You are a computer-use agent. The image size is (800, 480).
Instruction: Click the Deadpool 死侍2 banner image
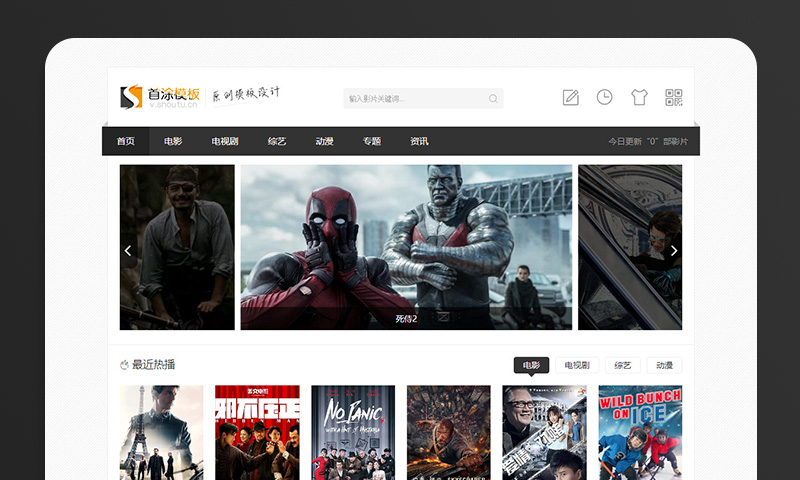coord(406,247)
